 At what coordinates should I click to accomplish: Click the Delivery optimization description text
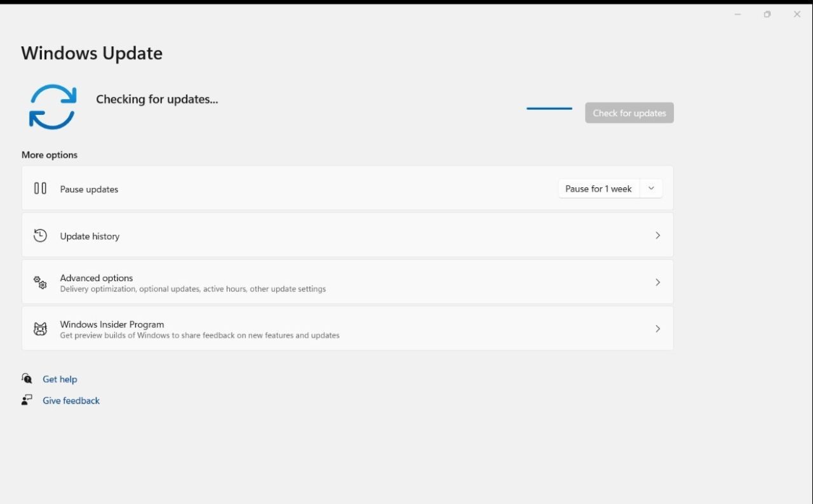tap(193, 289)
